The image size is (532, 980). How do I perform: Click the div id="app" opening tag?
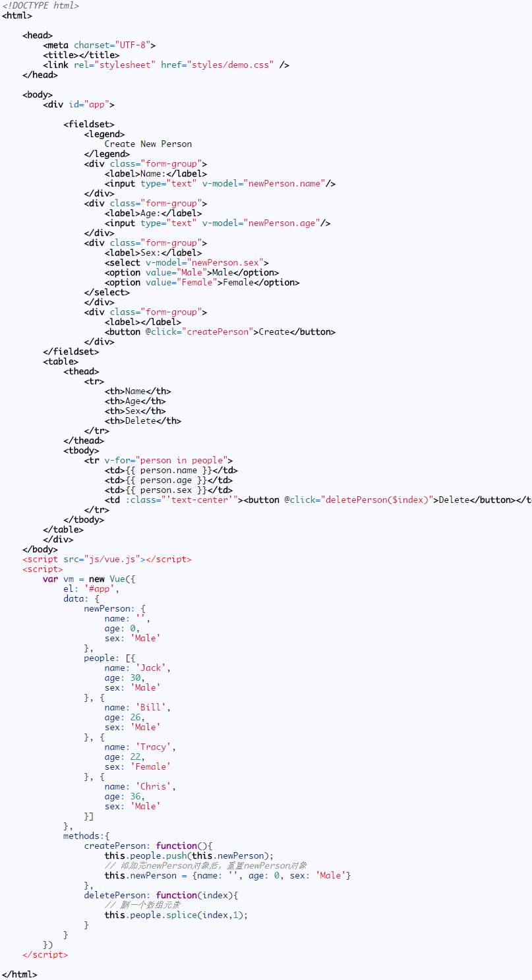click(x=79, y=104)
